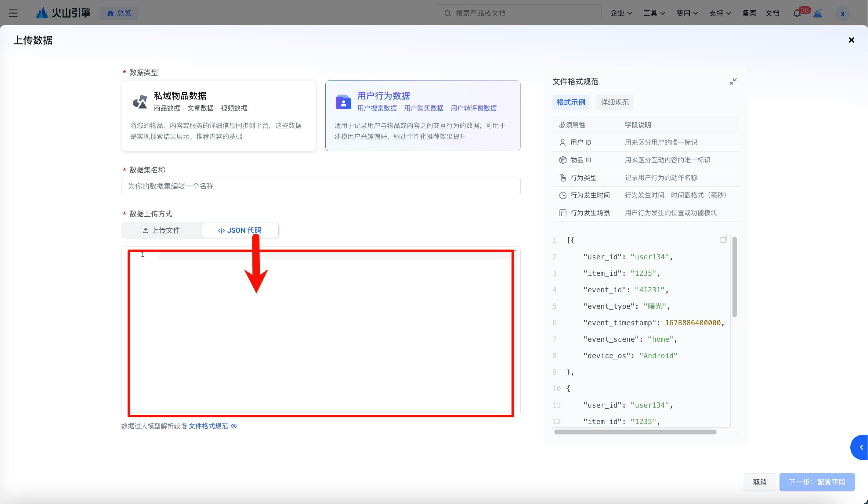
Task: Open the notification bell icon
Action: [796, 13]
